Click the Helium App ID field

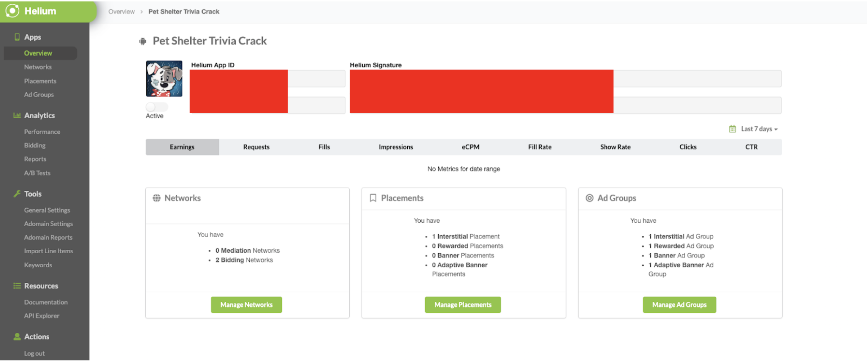267,78
